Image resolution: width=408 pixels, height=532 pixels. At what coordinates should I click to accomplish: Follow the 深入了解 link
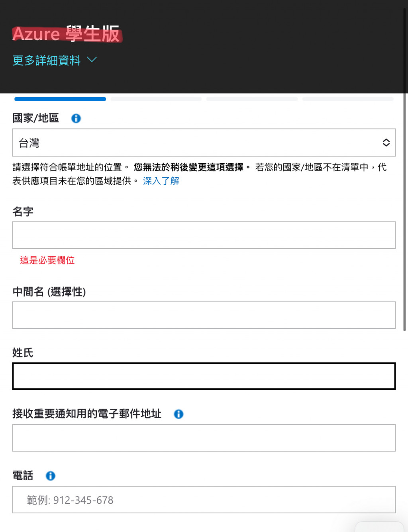(161, 181)
